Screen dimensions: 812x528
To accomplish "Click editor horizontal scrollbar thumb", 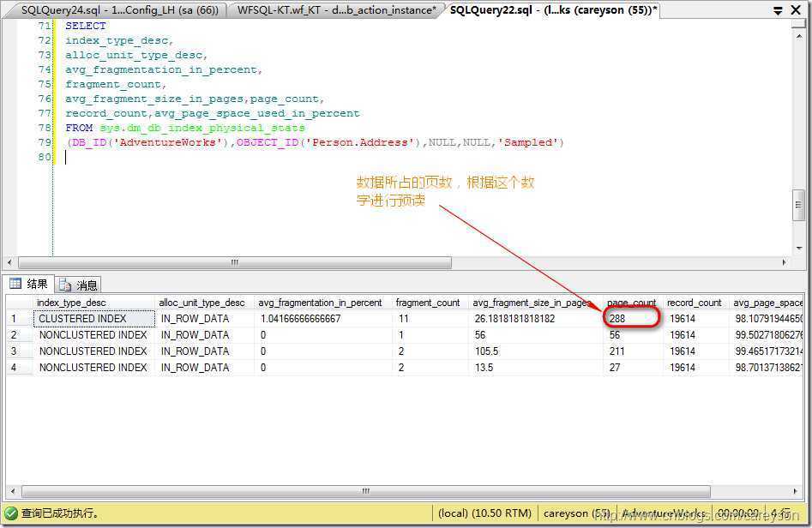I will [235, 262].
